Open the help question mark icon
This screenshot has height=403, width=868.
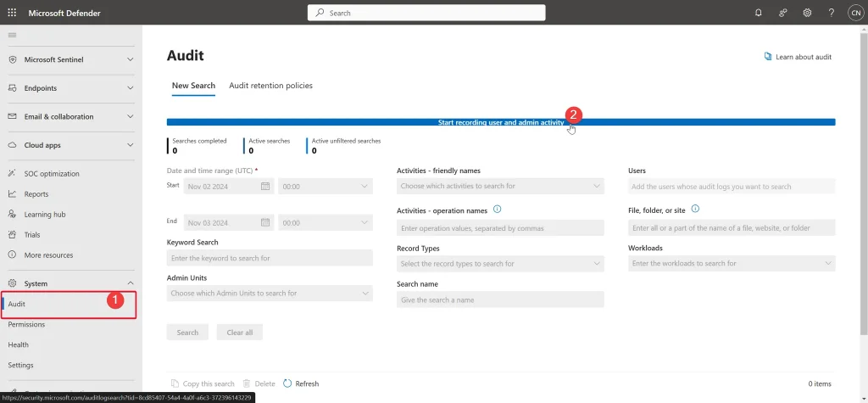point(831,13)
